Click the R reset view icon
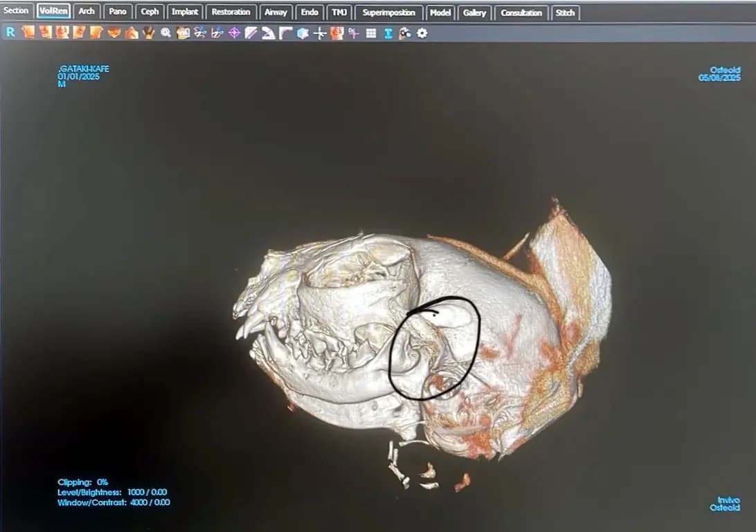 point(10,32)
